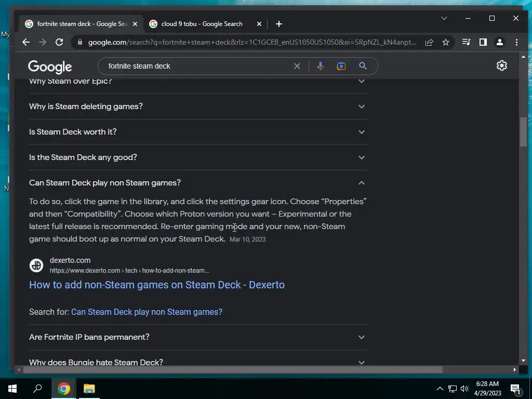Expand Why is Steam deleting games

coord(198,107)
